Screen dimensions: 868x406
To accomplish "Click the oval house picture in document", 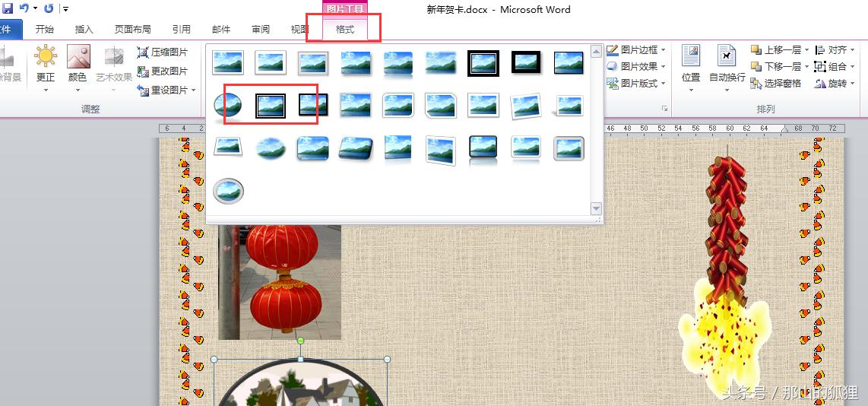I will (300, 383).
